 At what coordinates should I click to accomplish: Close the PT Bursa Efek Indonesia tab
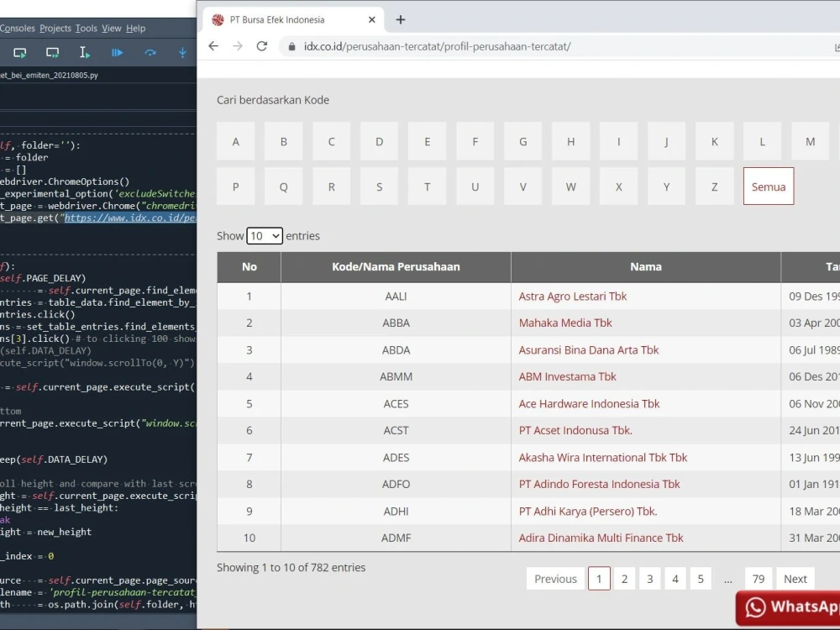372,20
